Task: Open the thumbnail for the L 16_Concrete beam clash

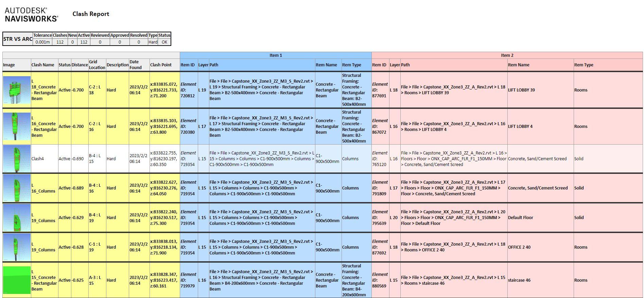Action: click(17, 127)
